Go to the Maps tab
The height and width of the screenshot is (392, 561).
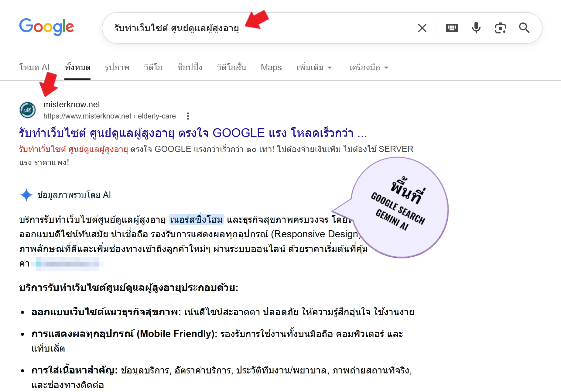271,67
